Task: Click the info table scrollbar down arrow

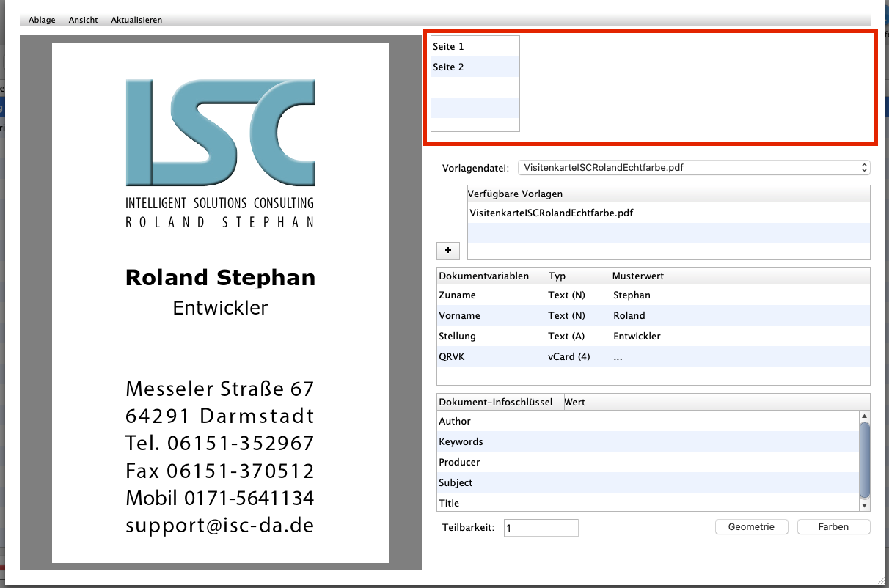Action: coord(864,505)
